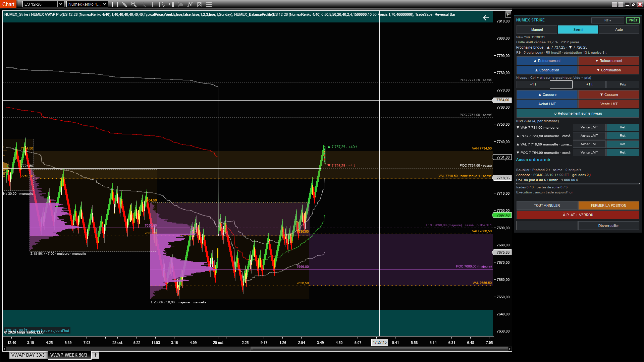644x362 pixels.
Task: Click À PLAT + VERROU button
Action: (x=578, y=215)
